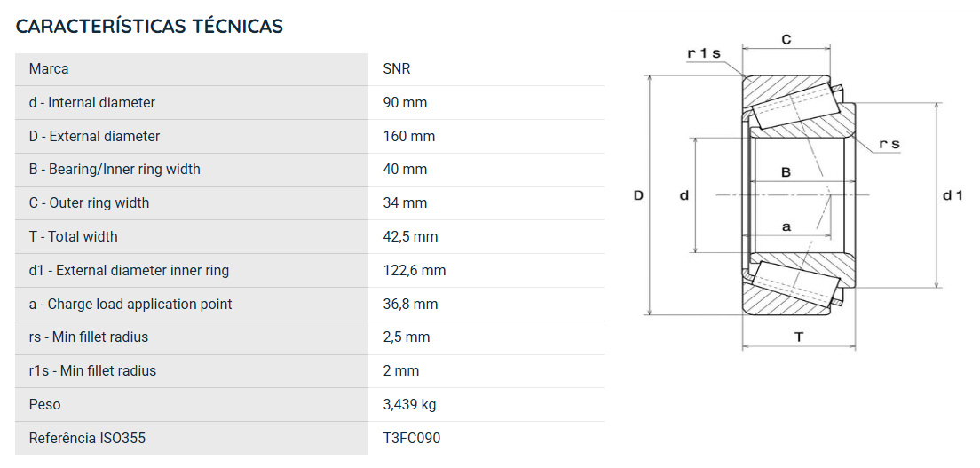Click the d1 dimension label in diagram

click(x=952, y=196)
